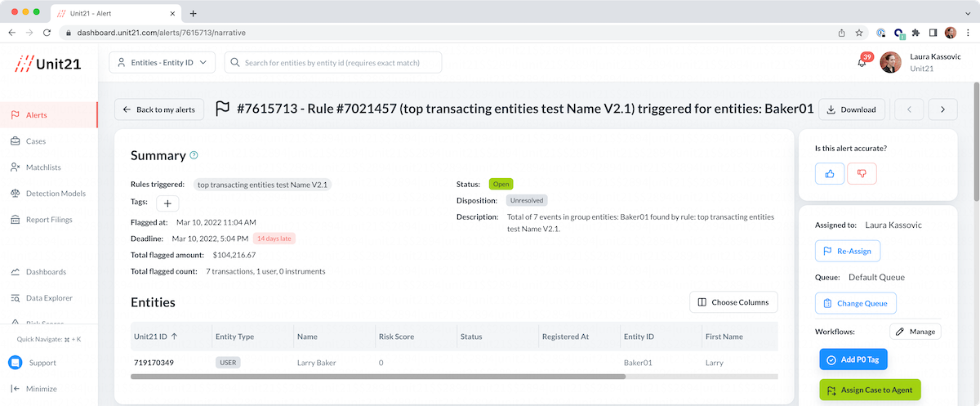Viewport: 980px width, 406px height.
Task: Click the Re-Assign button
Action: point(848,251)
